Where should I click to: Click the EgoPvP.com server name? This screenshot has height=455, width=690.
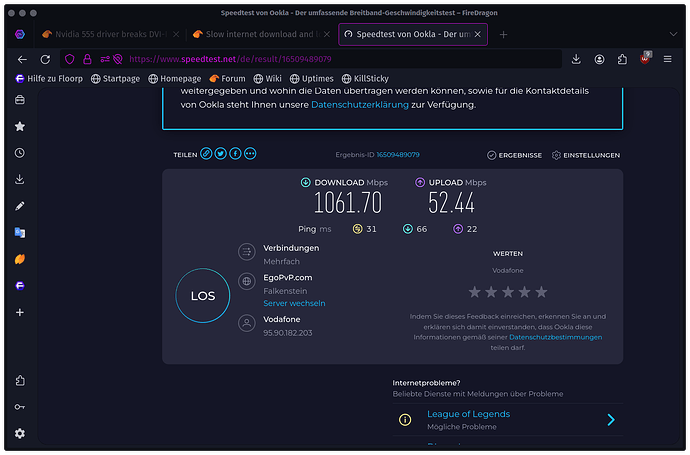(x=288, y=278)
